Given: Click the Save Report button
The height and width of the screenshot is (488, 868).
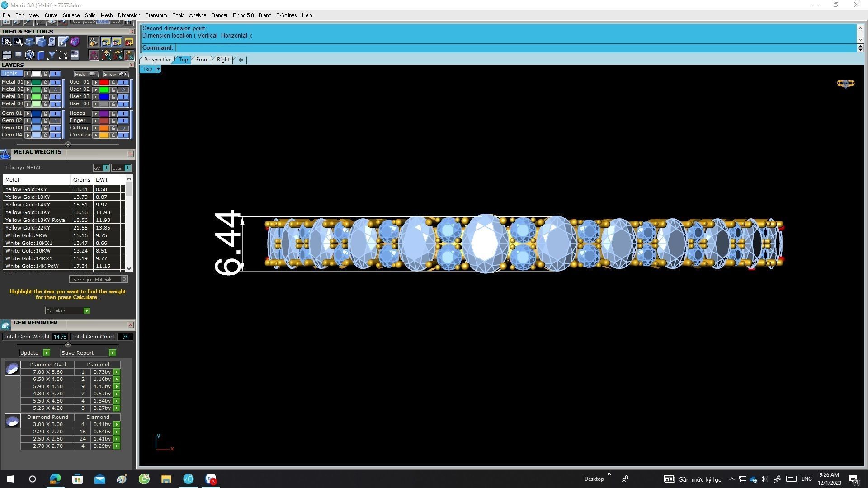Looking at the screenshot, I should (88, 353).
